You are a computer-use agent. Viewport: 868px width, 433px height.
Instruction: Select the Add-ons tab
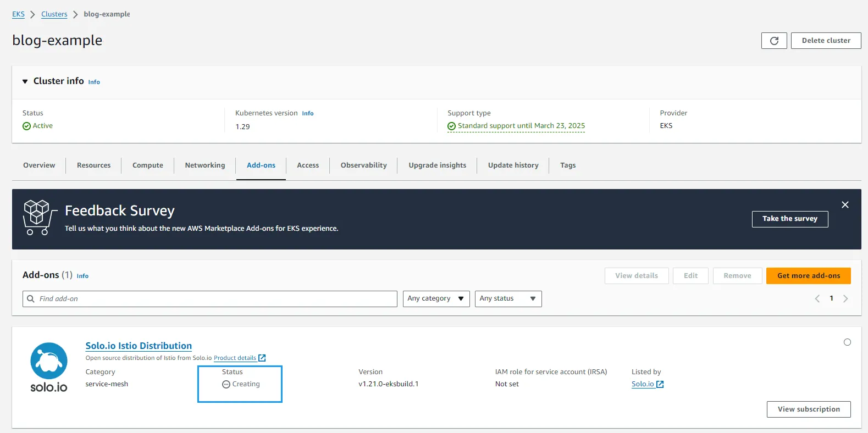point(261,165)
